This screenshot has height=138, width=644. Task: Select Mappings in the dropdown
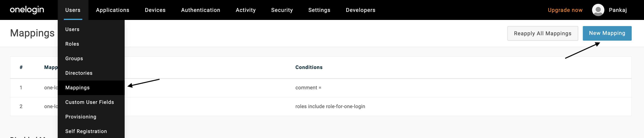[91, 88]
